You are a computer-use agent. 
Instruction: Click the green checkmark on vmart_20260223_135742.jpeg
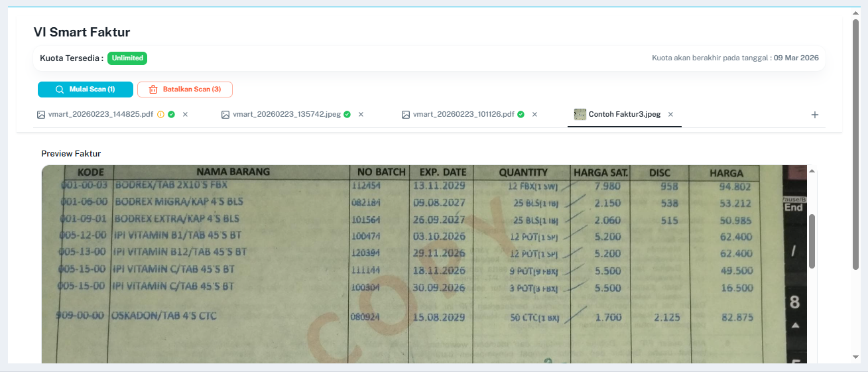[x=347, y=115]
